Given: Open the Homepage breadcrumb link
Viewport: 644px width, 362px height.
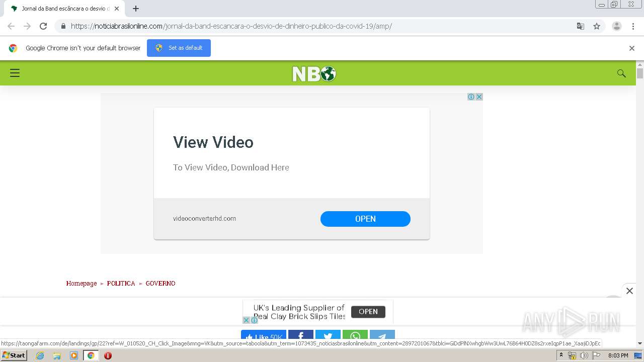Looking at the screenshot, I should point(82,284).
